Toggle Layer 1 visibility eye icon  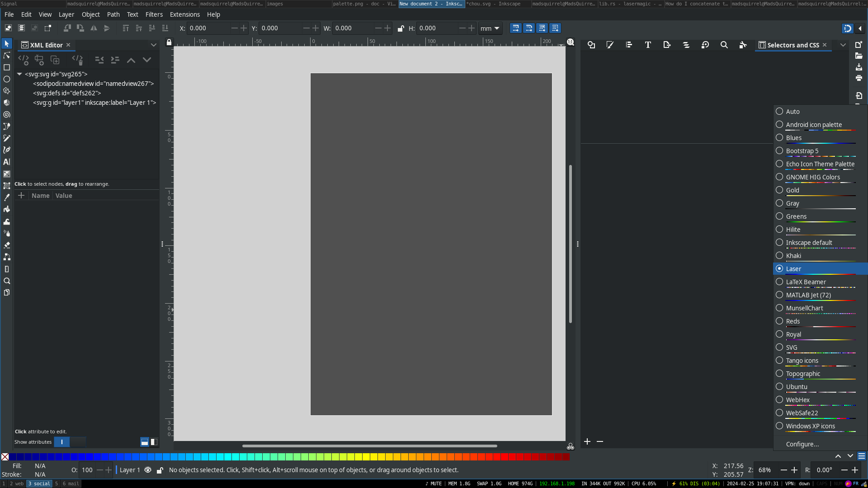pyautogui.click(x=148, y=470)
